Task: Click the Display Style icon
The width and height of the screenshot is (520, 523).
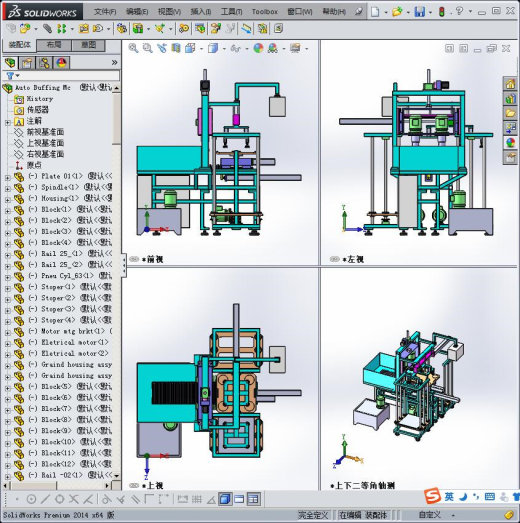Action: tap(213, 48)
